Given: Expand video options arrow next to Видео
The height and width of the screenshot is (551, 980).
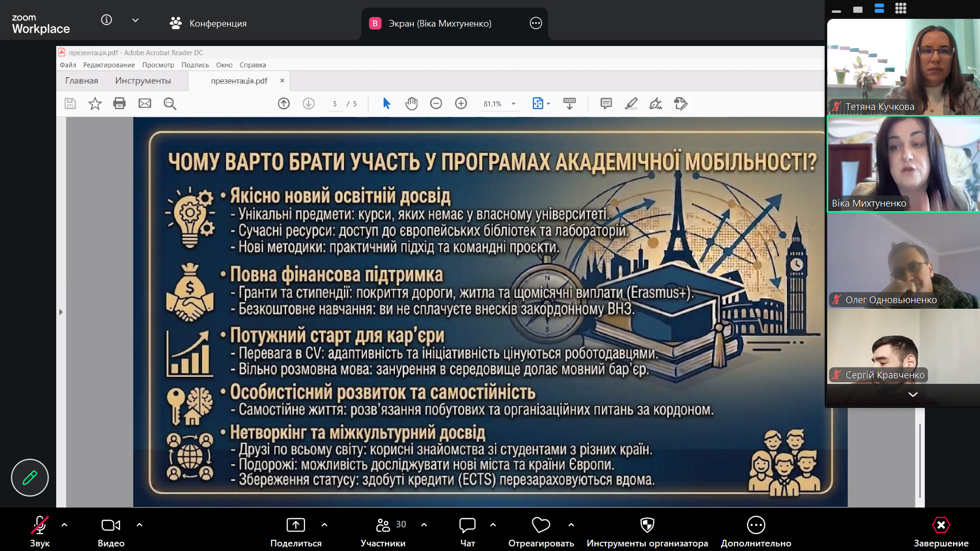Looking at the screenshot, I should pyautogui.click(x=139, y=525).
